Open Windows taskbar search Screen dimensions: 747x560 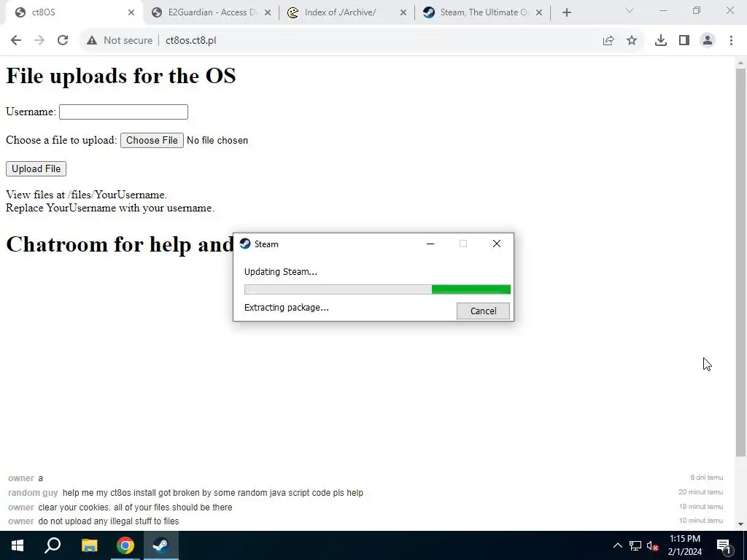53,545
